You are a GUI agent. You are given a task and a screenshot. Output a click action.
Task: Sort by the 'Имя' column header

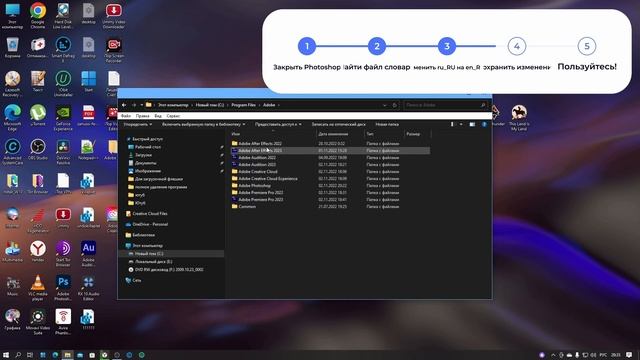pyautogui.click(x=273, y=134)
